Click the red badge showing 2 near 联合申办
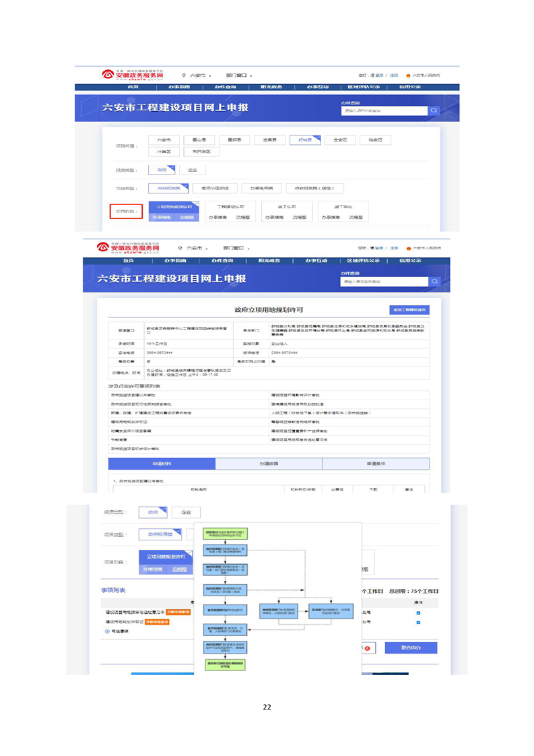534x756 pixels. (367, 648)
